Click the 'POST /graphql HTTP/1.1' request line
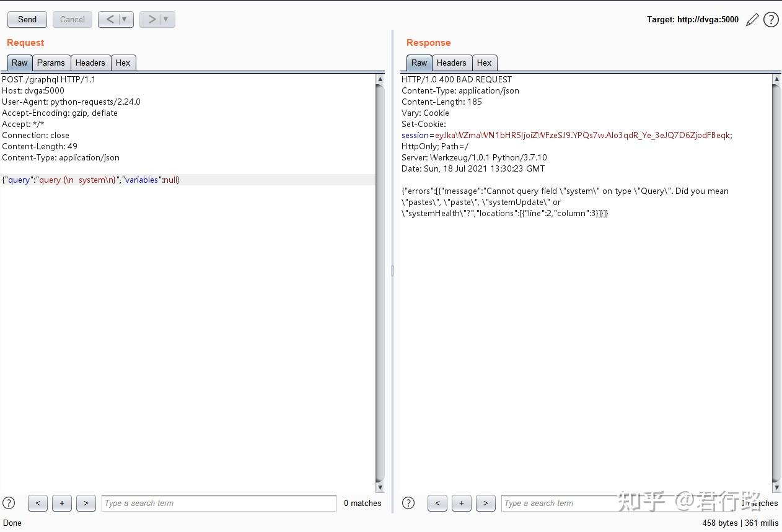Viewport: 782px width, 532px height. click(49, 79)
